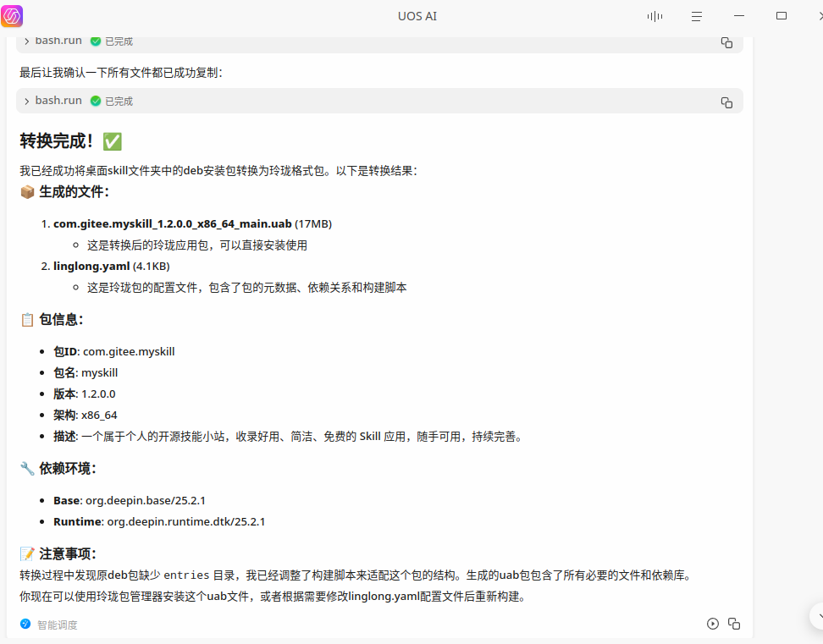Click the '生成的文件:' heading
823x644 pixels.
pyautogui.click(x=74, y=192)
